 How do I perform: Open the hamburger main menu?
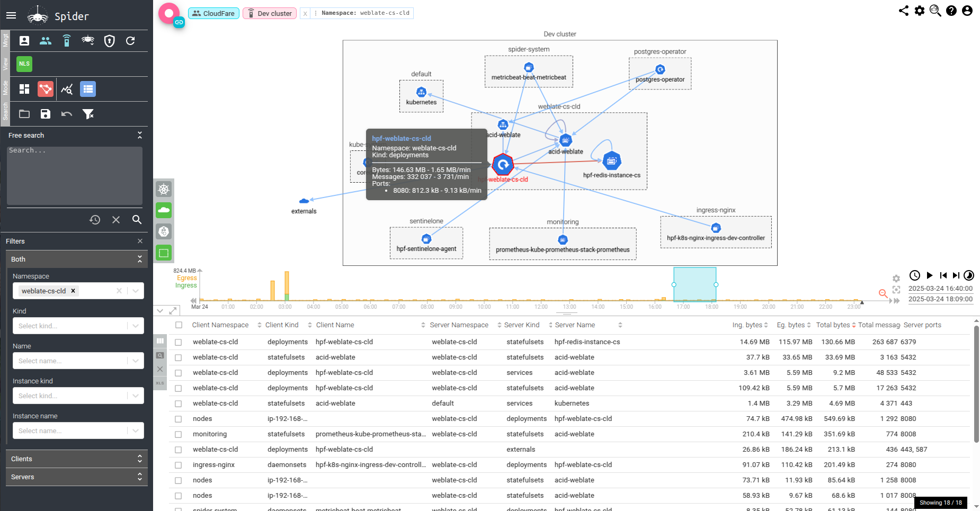point(11,15)
